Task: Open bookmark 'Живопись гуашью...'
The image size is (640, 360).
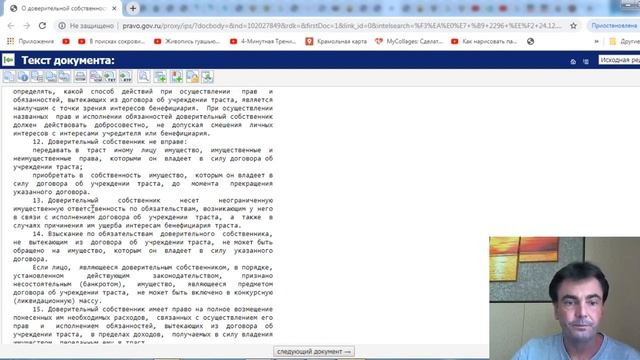Action: [x=187, y=41]
